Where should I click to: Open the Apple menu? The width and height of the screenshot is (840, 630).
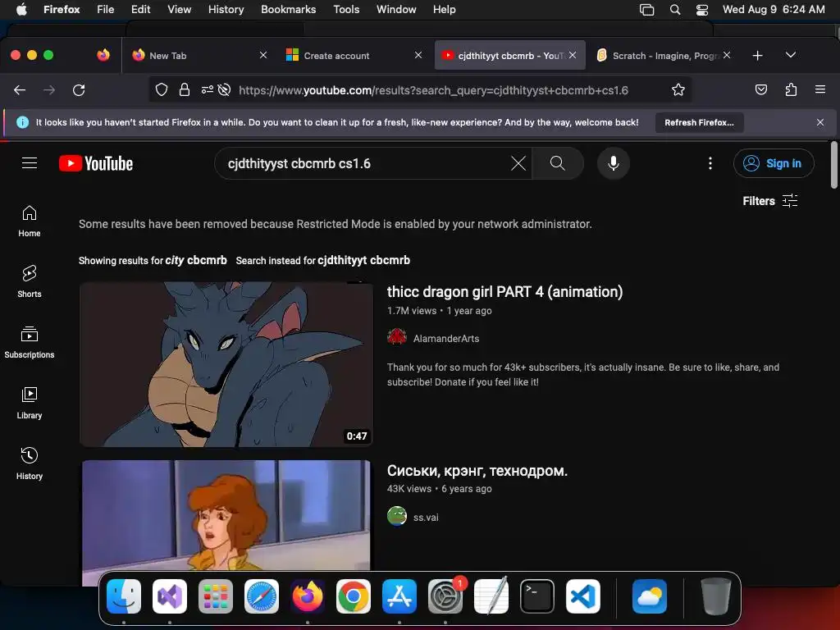click(21, 10)
